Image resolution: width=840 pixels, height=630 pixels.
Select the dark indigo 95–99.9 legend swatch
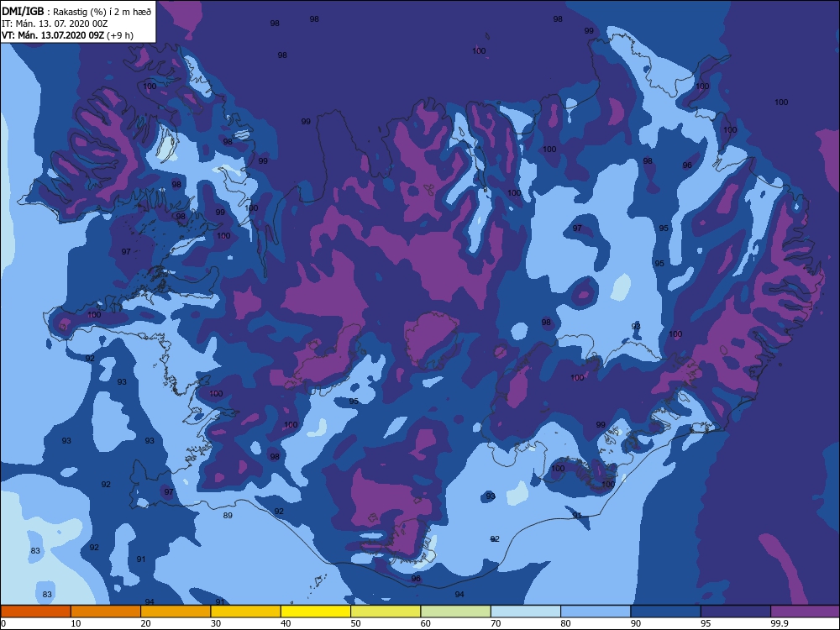point(736,612)
